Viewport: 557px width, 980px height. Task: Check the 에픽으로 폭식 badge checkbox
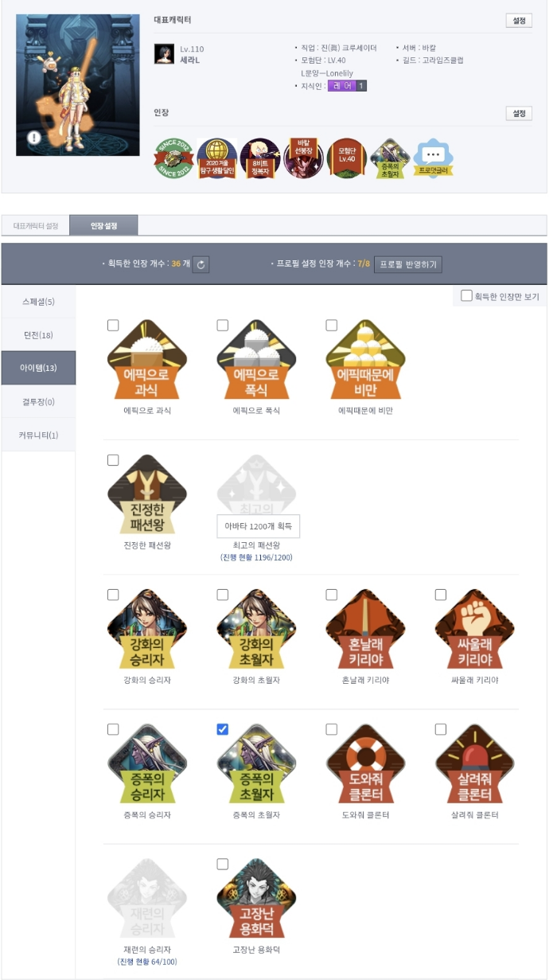[222, 325]
